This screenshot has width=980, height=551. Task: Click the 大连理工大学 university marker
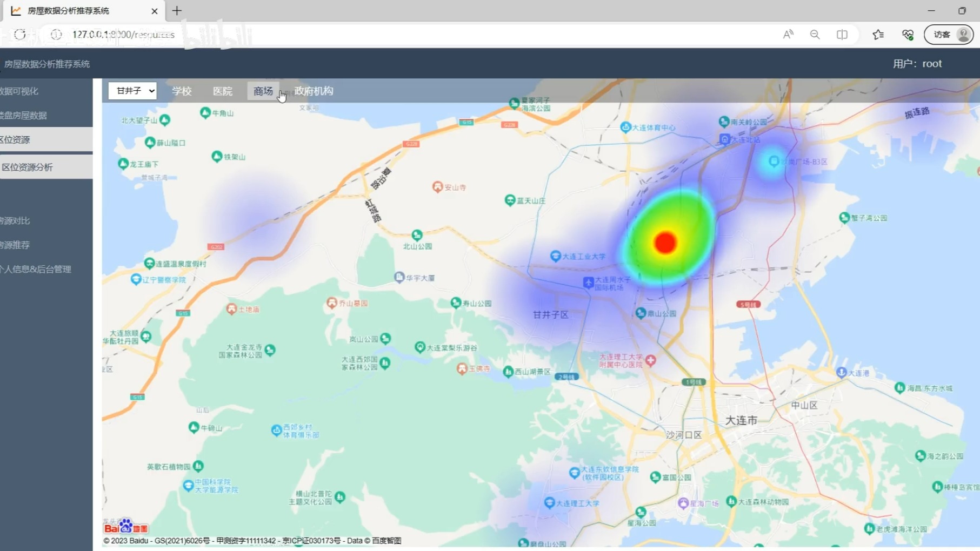tap(549, 502)
